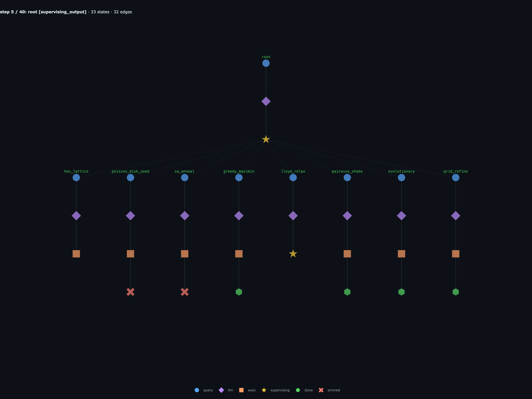
Task: Click the root node label
Action: (266, 57)
